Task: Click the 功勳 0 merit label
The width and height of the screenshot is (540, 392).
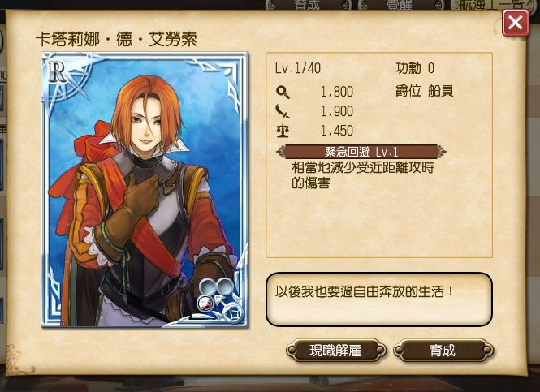Action: [x=415, y=68]
